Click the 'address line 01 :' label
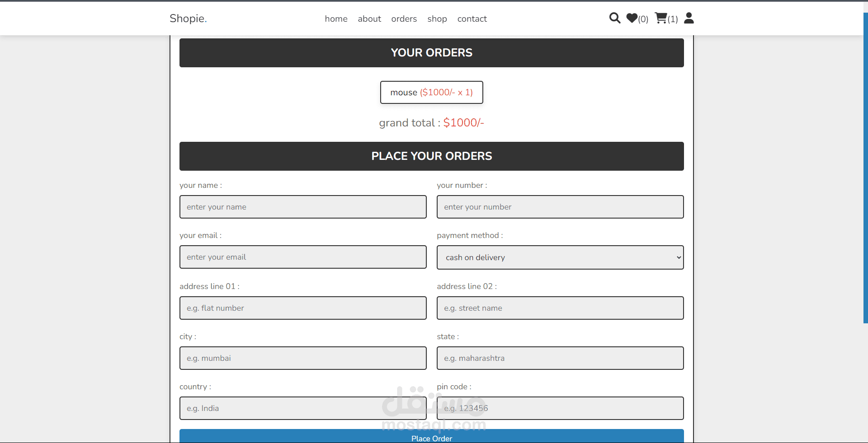 click(x=209, y=286)
